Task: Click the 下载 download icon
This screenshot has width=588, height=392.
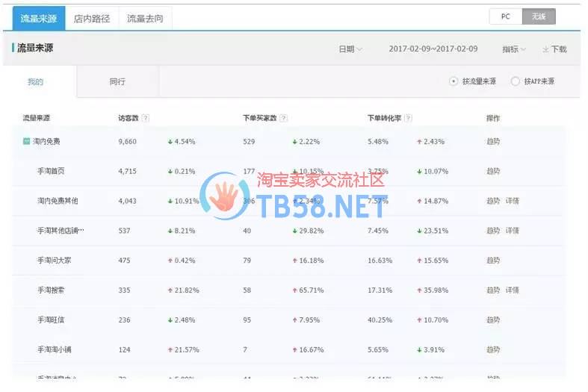Action: click(x=546, y=49)
